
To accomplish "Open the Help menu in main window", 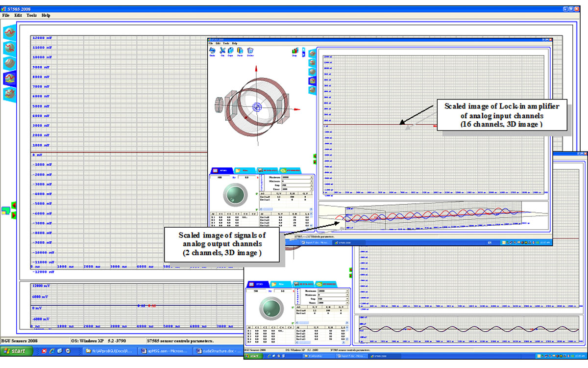I will click(x=46, y=15).
